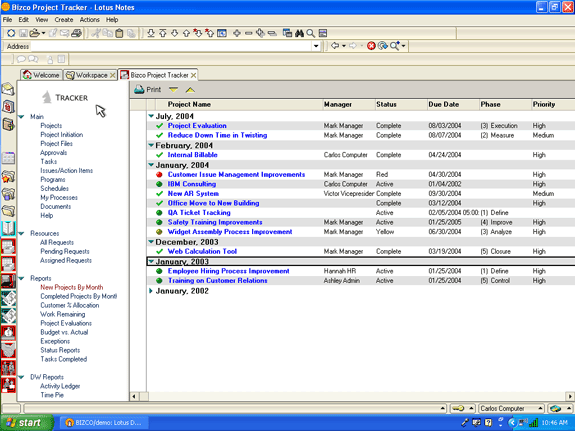Screen dimensions: 575x431
Task: Click the Print toolbar icon
Action: coord(76,33)
